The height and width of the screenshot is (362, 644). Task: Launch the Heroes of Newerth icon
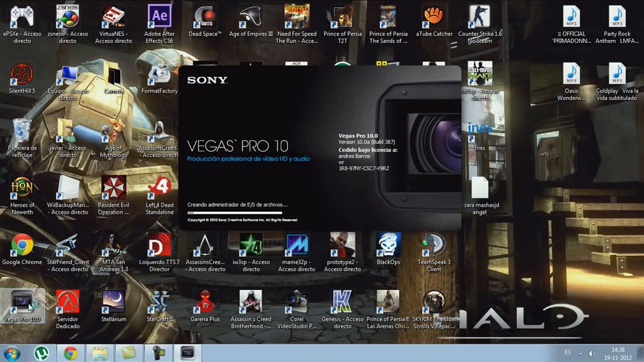click(x=22, y=195)
